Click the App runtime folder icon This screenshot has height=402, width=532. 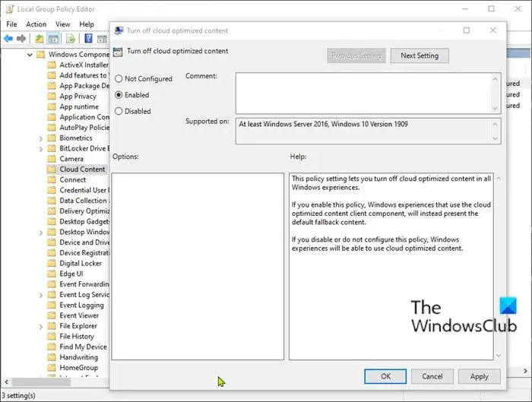click(52, 107)
